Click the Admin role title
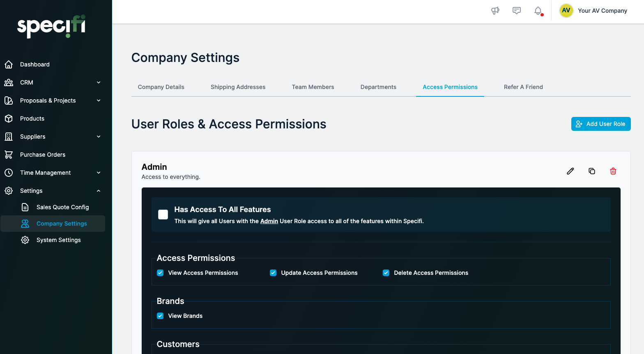Screen dimensions: 644x354 [154, 167]
